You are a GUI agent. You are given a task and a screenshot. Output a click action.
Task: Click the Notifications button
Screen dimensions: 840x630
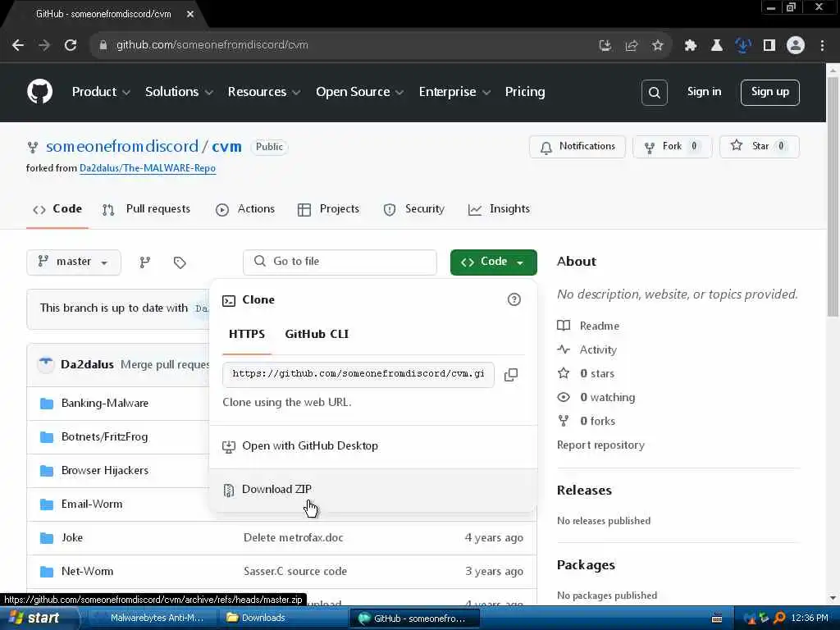click(577, 147)
